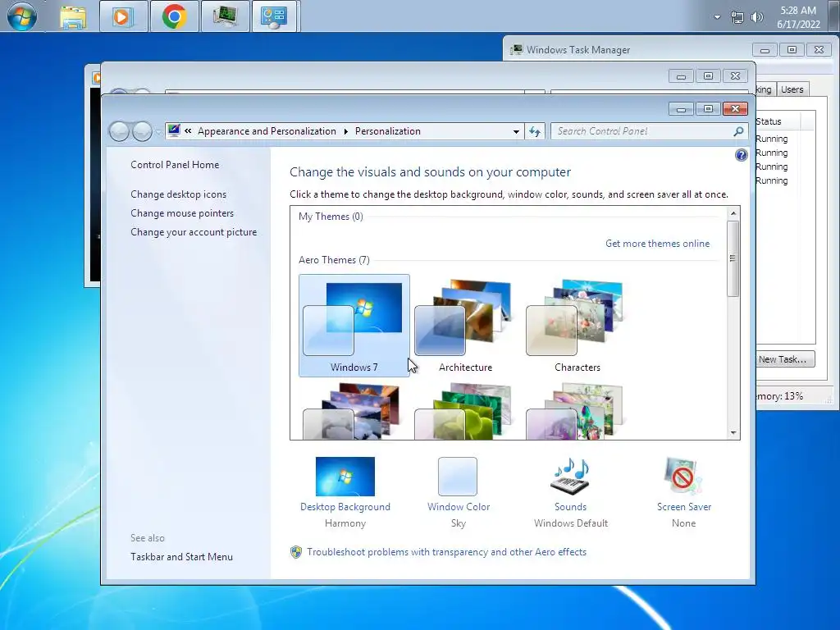Select the Characters theme

(x=577, y=326)
